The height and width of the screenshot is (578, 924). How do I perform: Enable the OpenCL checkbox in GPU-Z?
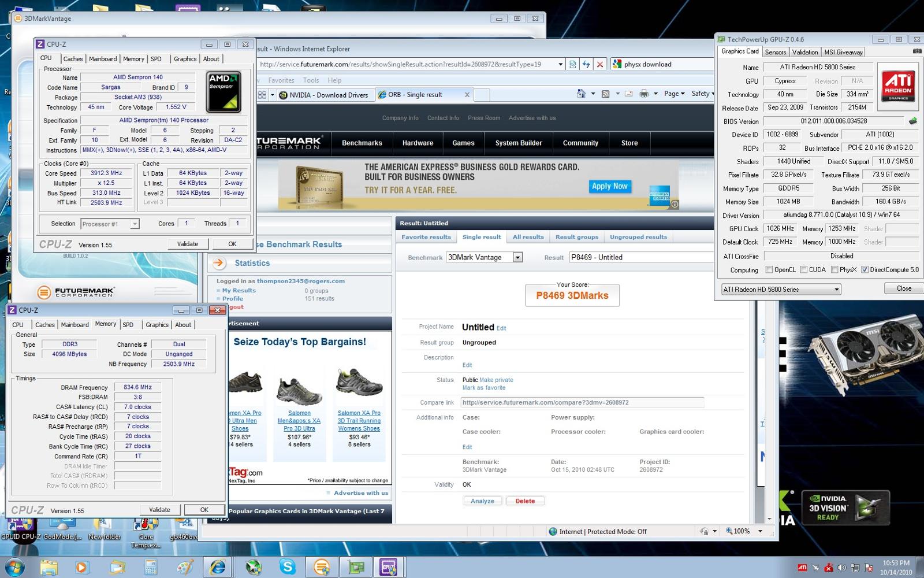(x=769, y=269)
